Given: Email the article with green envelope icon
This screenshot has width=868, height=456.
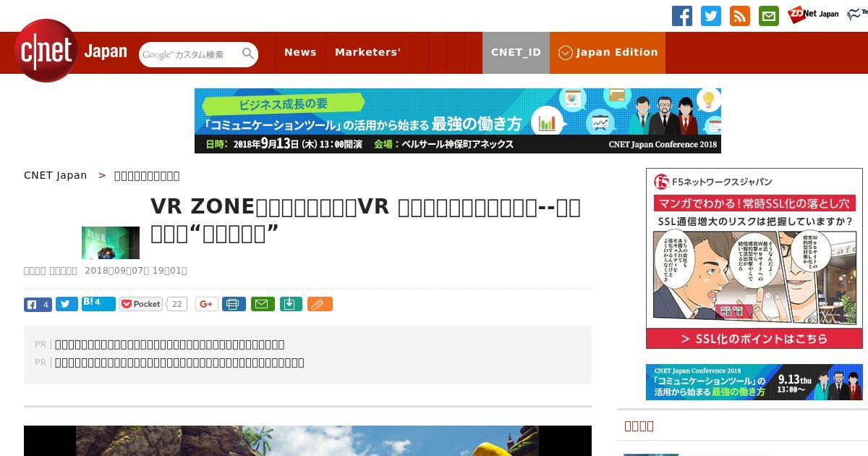Looking at the screenshot, I should pyautogui.click(x=263, y=305).
